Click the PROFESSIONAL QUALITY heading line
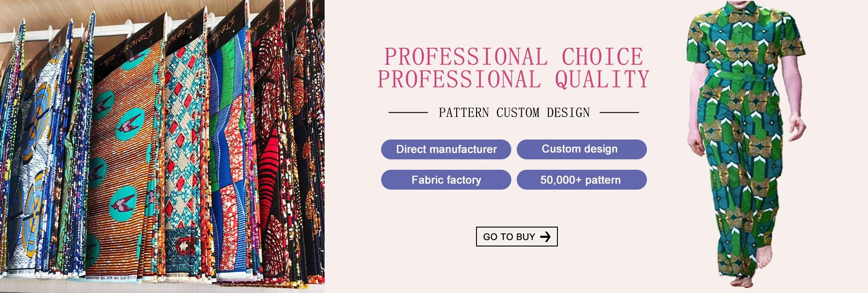 click(x=514, y=79)
